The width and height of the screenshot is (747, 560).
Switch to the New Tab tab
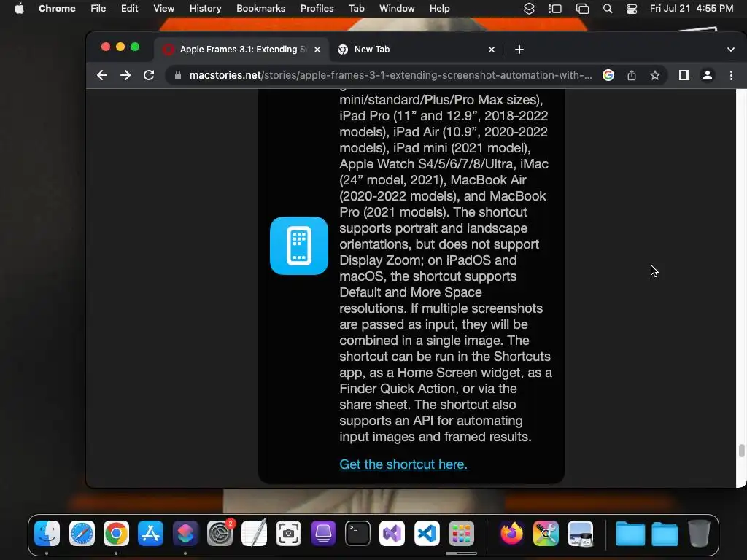point(414,50)
